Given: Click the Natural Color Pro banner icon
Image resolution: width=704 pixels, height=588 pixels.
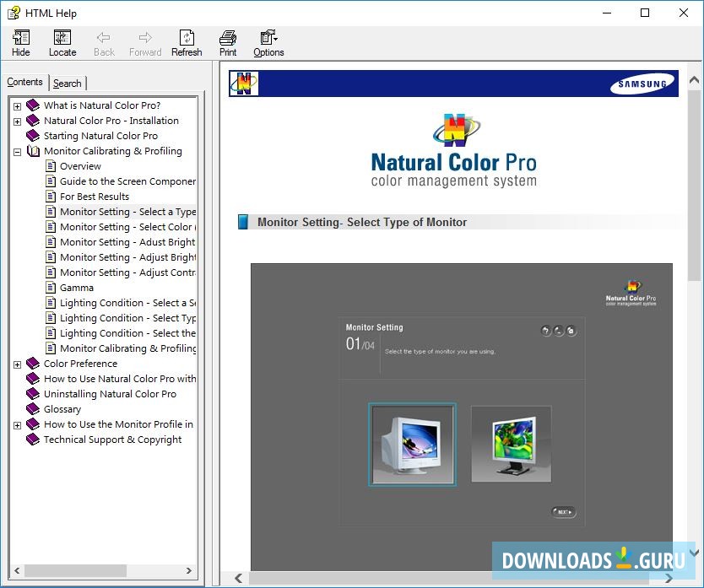Looking at the screenshot, I should coord(245,84).
